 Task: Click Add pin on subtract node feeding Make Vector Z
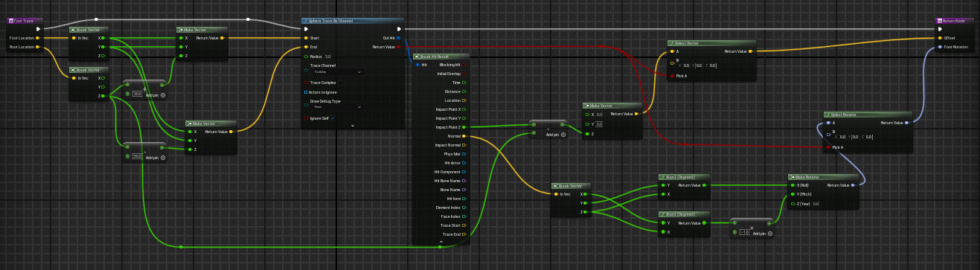pos(555,135)
